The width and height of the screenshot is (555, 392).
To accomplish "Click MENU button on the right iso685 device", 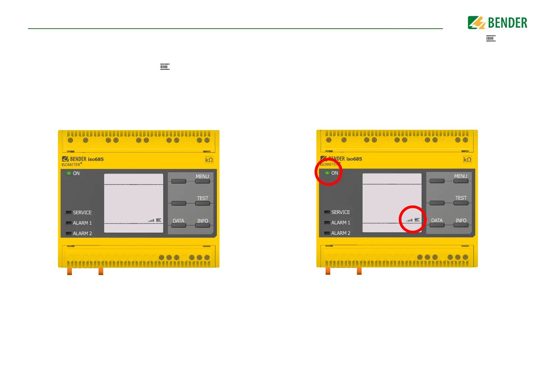I will coord(461,181).
